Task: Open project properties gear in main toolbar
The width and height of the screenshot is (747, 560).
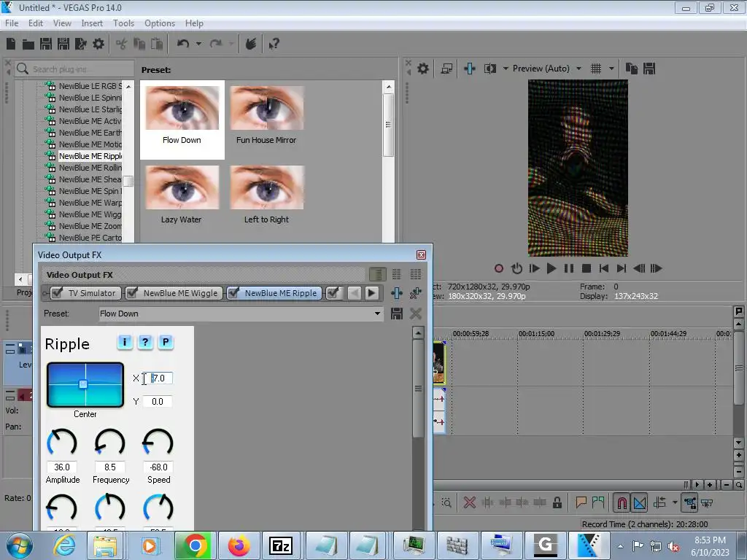Action: [98, 44]
